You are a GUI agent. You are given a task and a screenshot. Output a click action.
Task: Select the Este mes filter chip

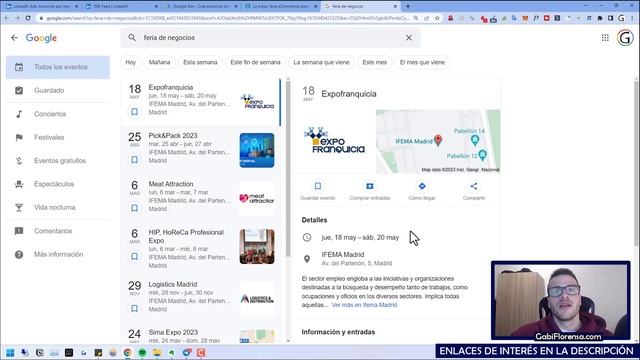[374, 62]
